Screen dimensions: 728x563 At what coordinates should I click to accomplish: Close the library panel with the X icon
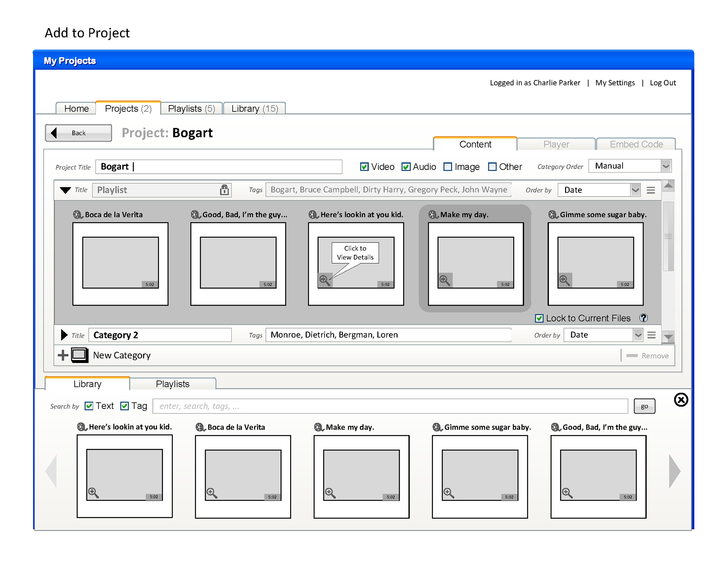(681, 399)
